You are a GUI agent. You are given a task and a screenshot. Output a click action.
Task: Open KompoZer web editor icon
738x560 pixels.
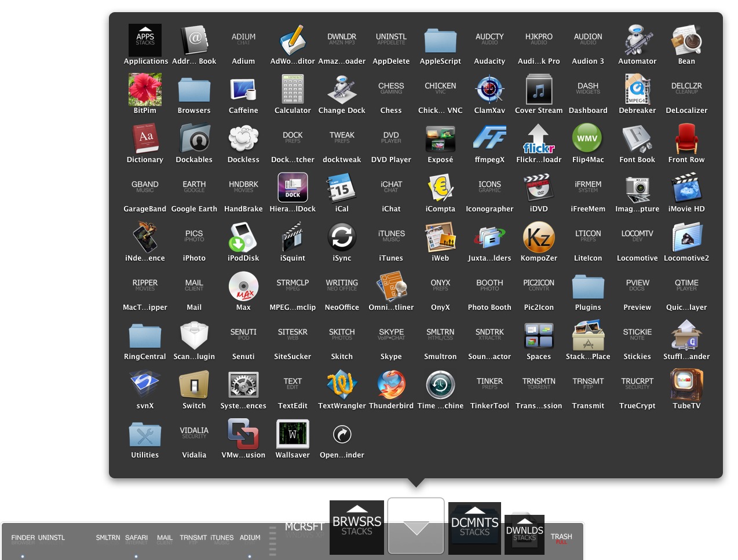(539, 237)
